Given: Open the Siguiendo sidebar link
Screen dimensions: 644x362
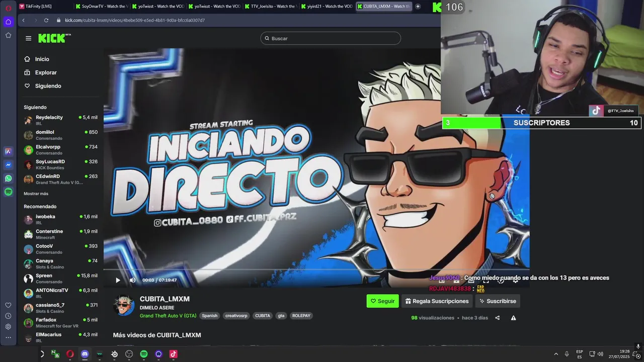Looking at the screenshot, I should 43,86.
